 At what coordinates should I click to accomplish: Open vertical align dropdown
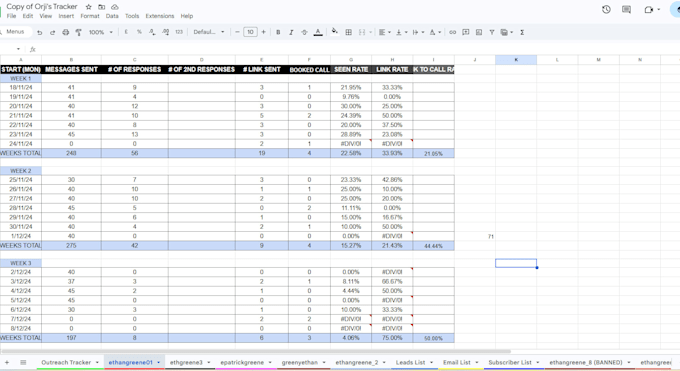[401, 32]
